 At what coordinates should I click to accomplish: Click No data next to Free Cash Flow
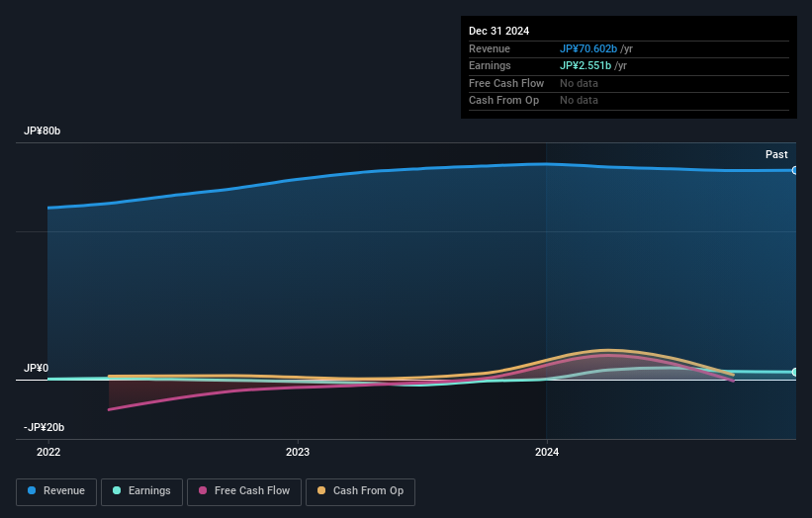[579, 83]
